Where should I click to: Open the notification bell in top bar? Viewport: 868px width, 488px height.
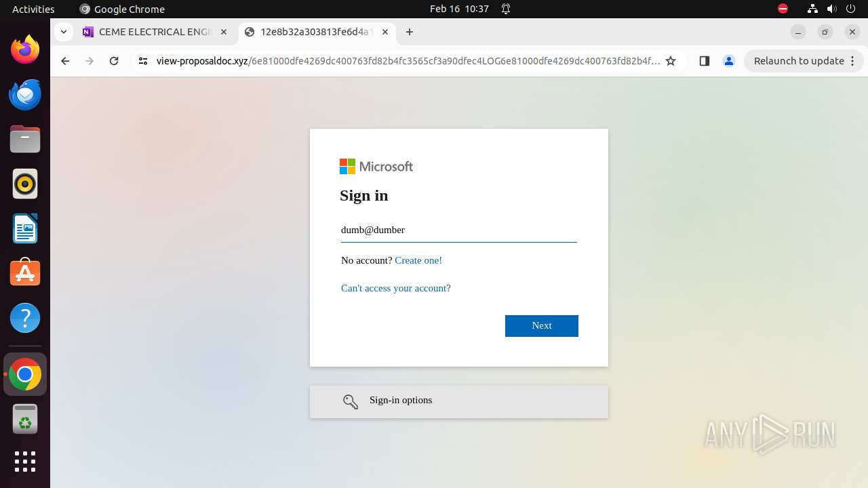click(506, 9)
